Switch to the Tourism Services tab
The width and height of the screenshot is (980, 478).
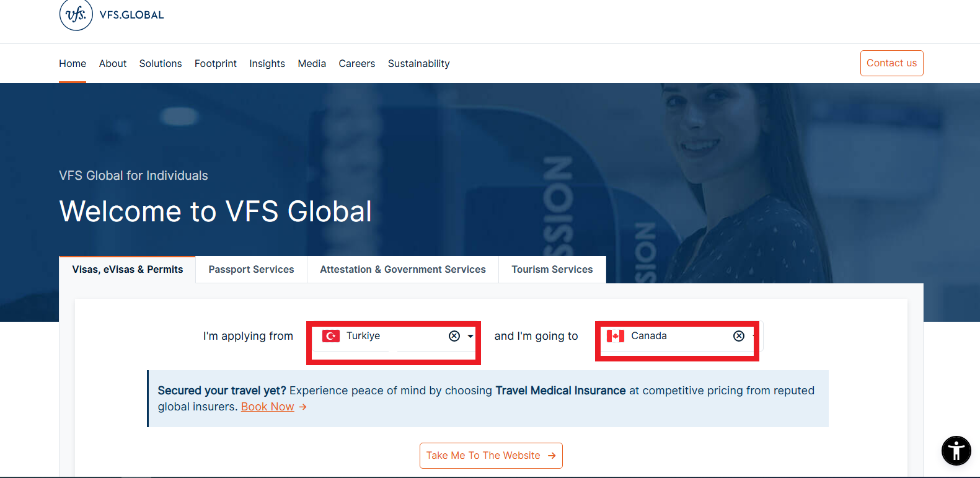(x=552, y=270)
